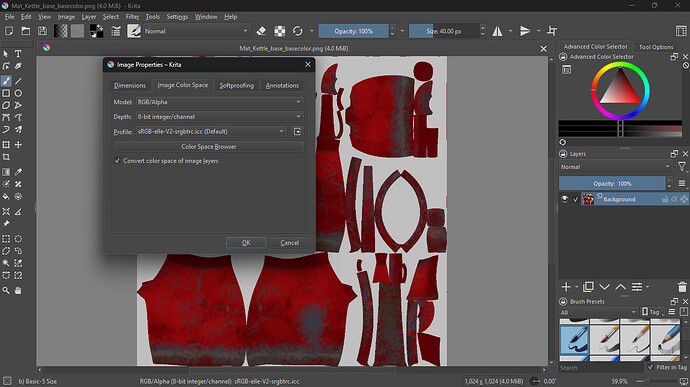690x387 pixels.
Task: Select the Polygon tool
Action: (6, 106)
